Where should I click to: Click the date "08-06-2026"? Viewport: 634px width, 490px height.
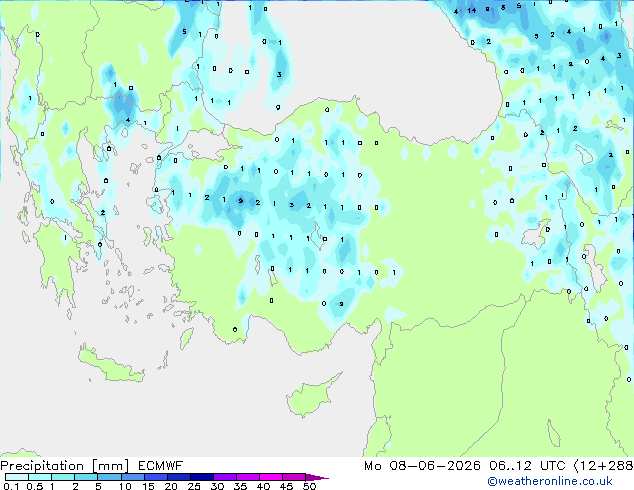(435, 466)
